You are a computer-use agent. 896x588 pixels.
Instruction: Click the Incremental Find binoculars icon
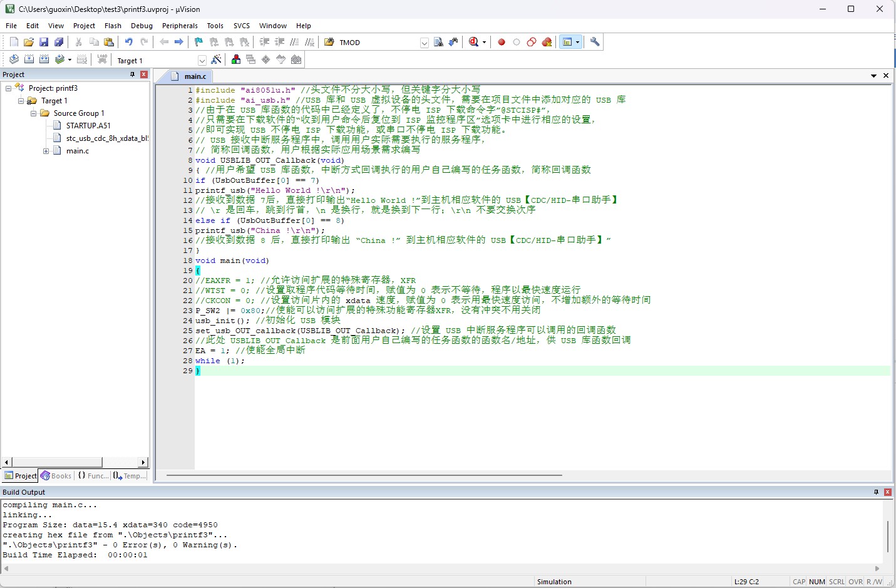(x=453, y=42)
